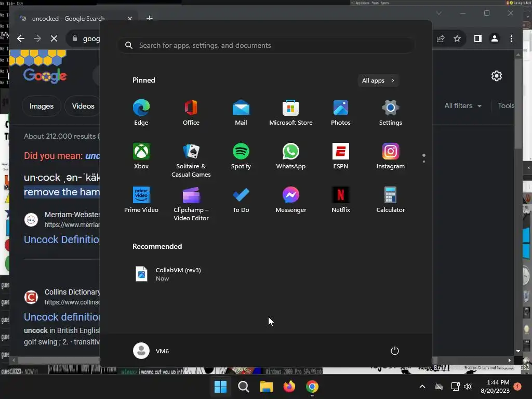Launch the Xbox app

[141, 156]
